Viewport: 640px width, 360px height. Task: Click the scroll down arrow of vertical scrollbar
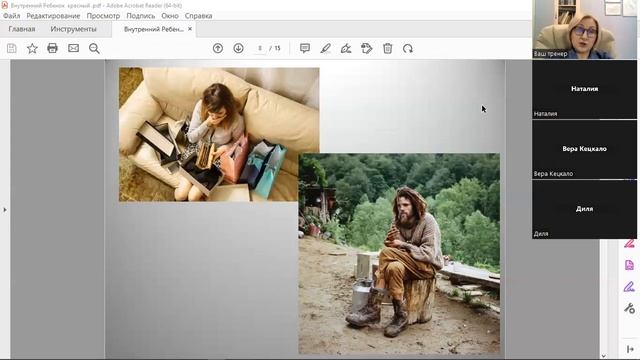point(604,356)
